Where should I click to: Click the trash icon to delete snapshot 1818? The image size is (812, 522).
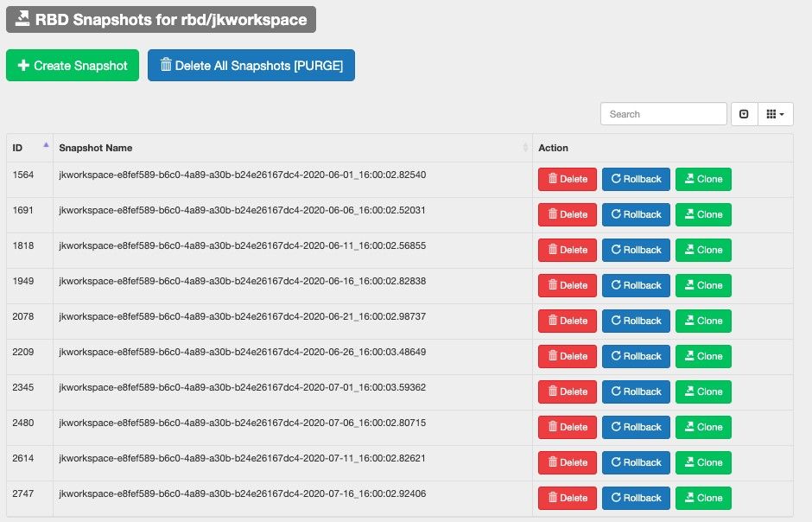pyautogui.click(x=554, y=250)
